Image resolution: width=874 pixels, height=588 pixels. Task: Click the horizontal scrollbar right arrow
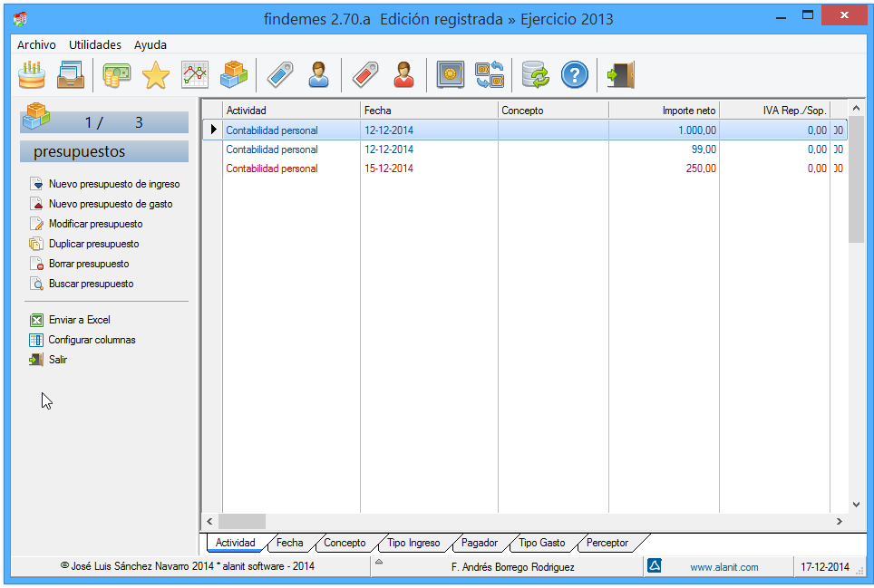click(x=839, y=522)
